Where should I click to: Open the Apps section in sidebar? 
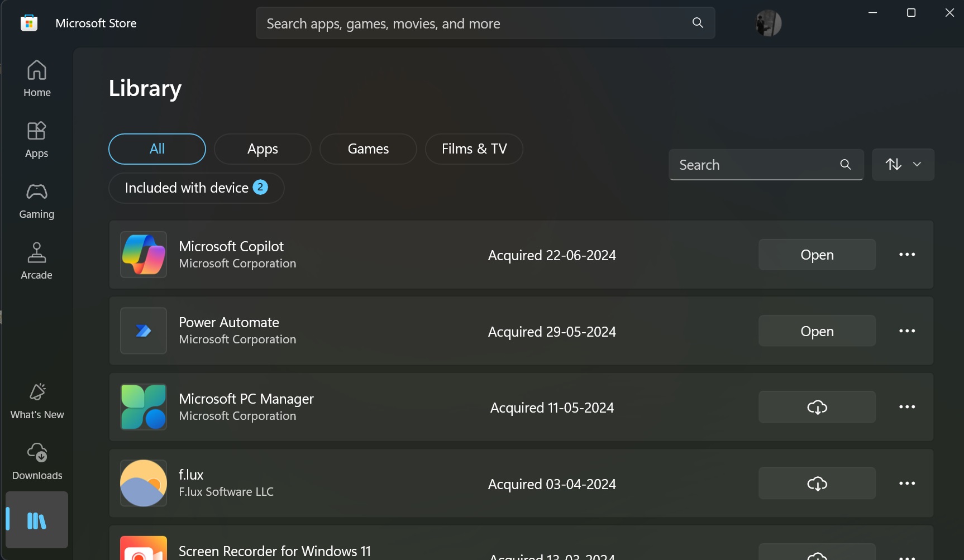point(37,140)
